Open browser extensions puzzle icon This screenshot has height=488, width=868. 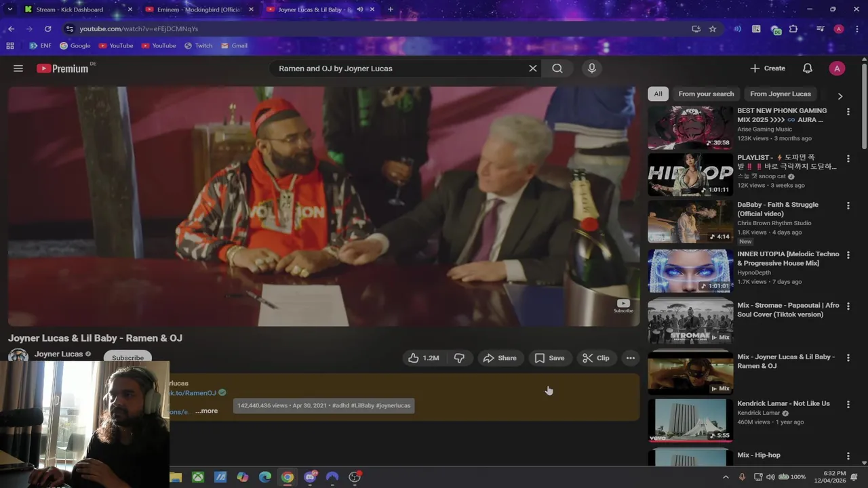tap(793, 29)
